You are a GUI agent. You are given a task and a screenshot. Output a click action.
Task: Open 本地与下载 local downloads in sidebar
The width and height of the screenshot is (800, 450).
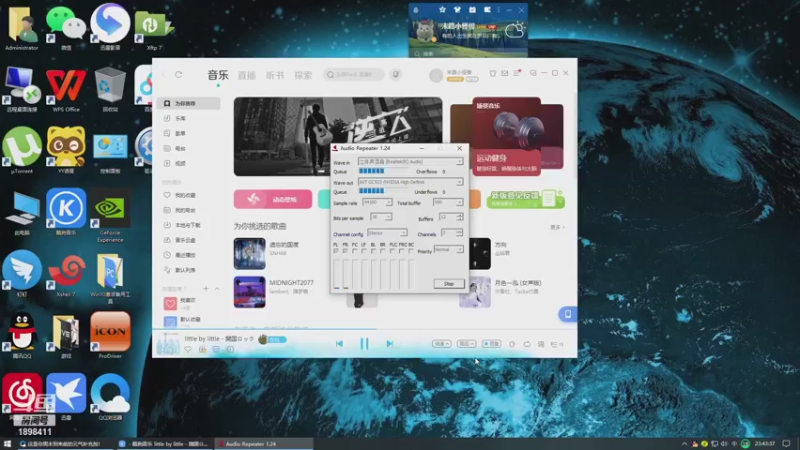tap(188, 225)
